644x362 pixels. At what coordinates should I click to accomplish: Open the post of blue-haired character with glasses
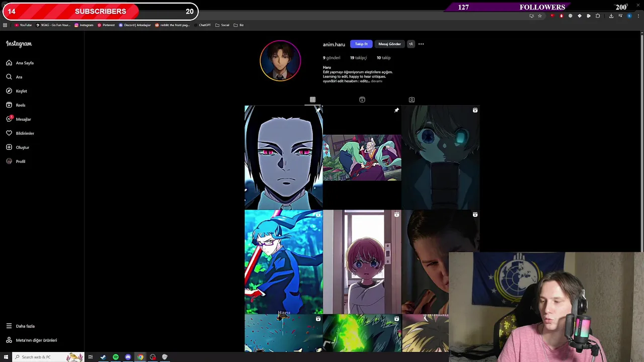283,262
